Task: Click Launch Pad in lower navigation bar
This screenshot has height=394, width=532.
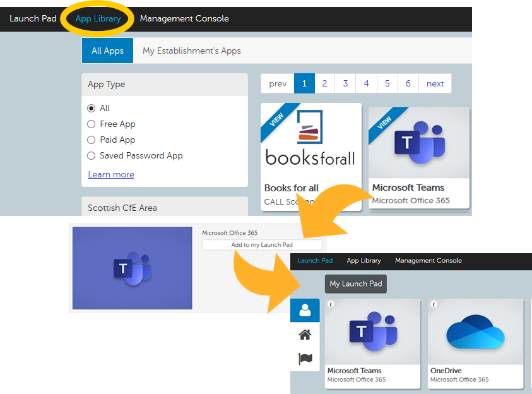Action: point(315,261)
